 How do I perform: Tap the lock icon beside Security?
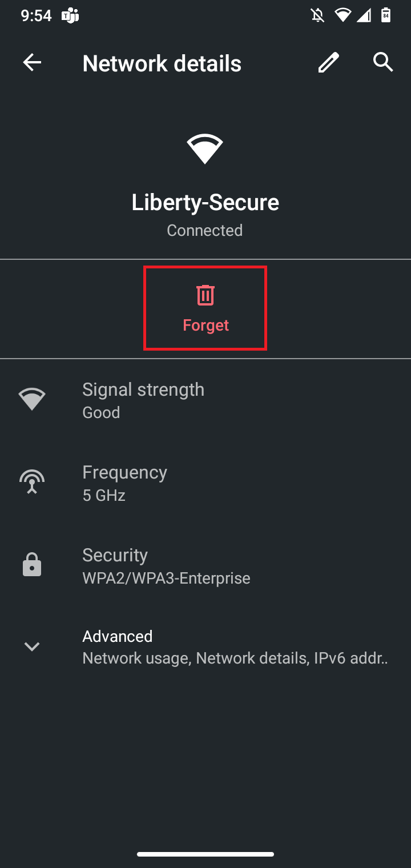pyautogui.click(x=32, y=565)
